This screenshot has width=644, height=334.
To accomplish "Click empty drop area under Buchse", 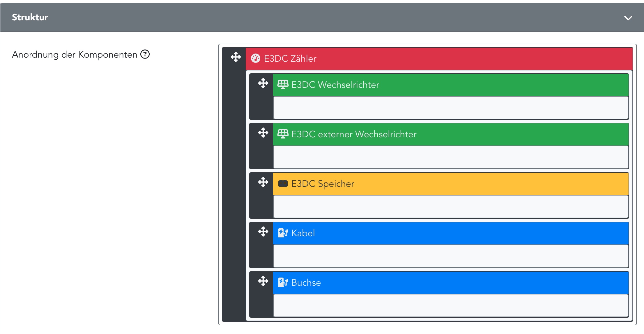I will (x=450, y=305).
